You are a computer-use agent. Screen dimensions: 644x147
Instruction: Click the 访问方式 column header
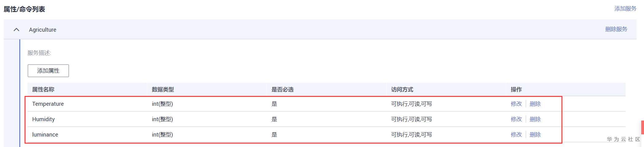point(402,89)
